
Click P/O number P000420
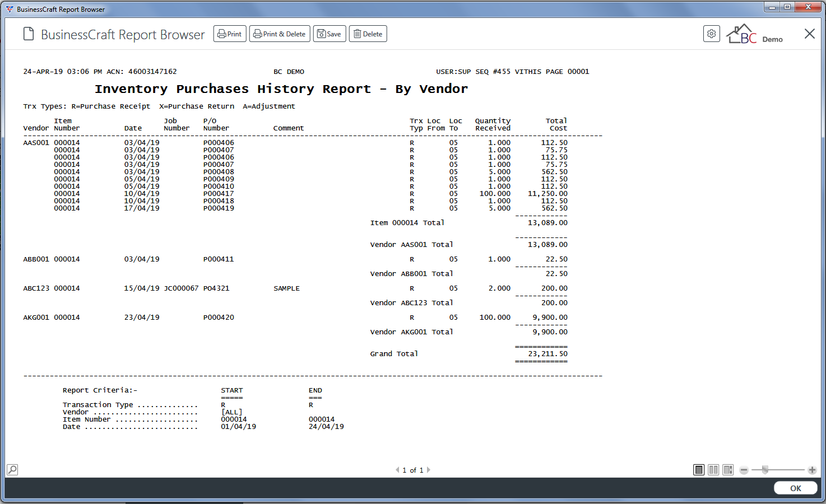[x=219, y=318]
